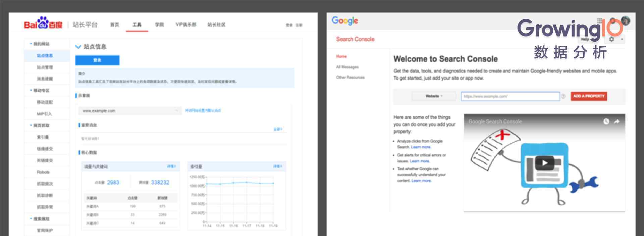Click the 全部 link beside 重要消息

point(278,129)
